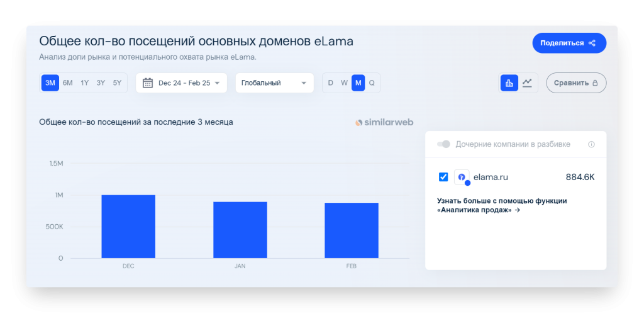Toggle Дочерние компании в разбивке switch

click(x=444, y=144)
